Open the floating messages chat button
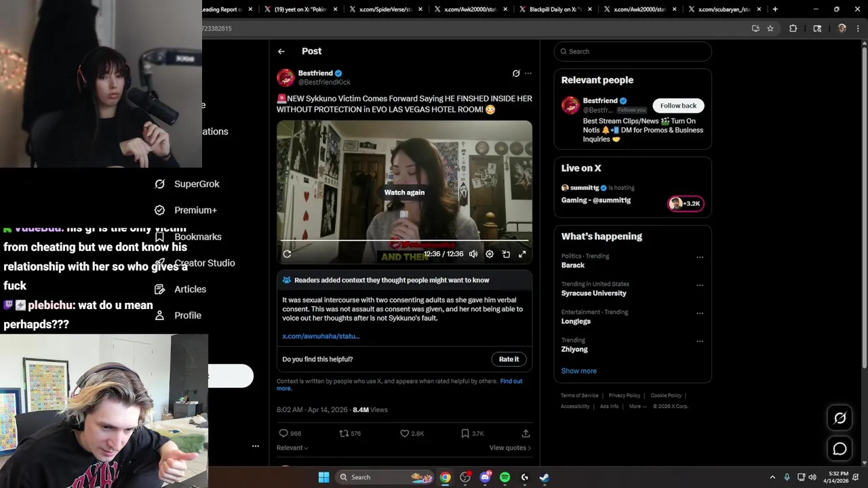The width and height of the screenshot is (868, 488). tap(840, 449)
